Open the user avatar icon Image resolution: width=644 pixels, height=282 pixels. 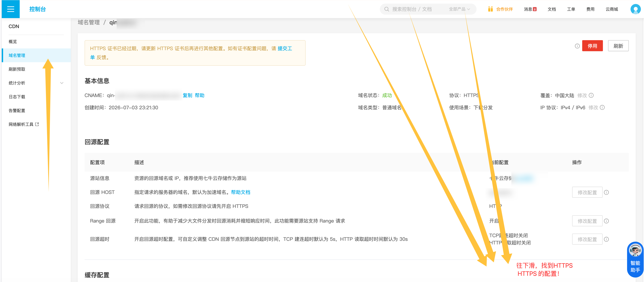pos(635,9)
